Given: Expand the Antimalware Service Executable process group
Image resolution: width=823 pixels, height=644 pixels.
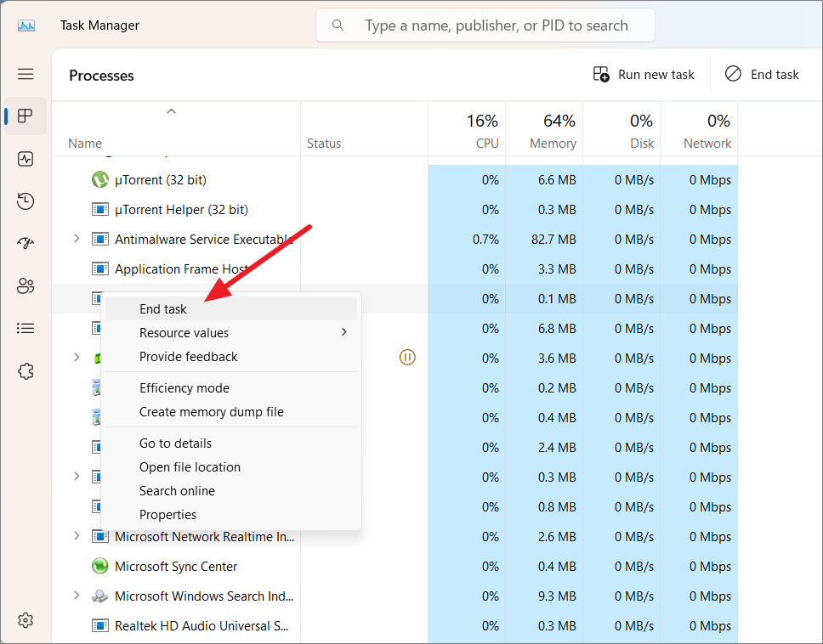Looking at the screenshot, I should coord(77,239).
